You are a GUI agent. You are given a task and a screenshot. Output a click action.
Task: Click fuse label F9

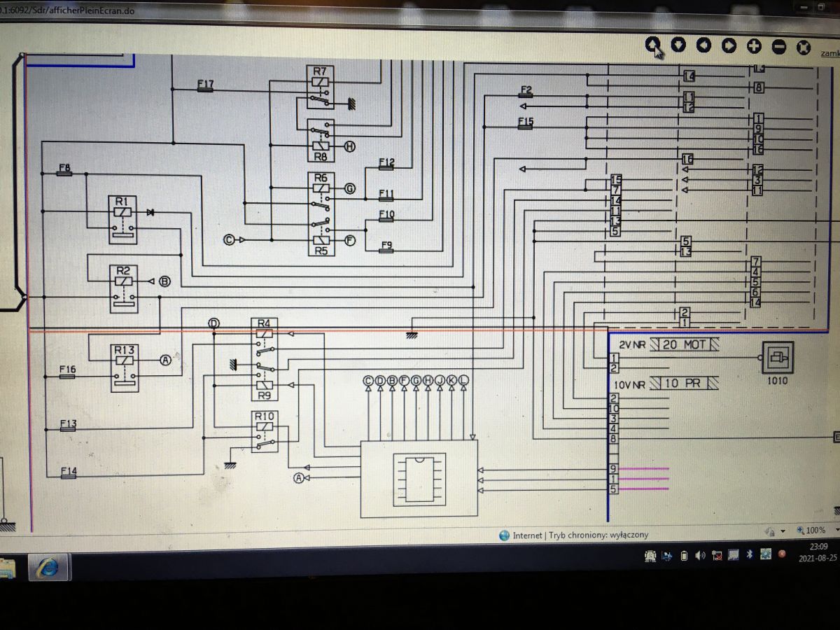pos(386,246)
